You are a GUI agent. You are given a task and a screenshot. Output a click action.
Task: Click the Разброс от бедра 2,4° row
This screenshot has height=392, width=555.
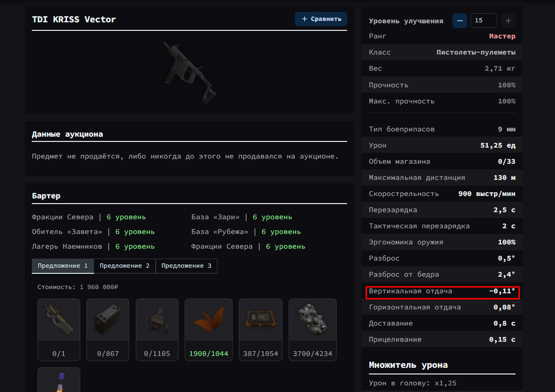[x=442, y=274]
